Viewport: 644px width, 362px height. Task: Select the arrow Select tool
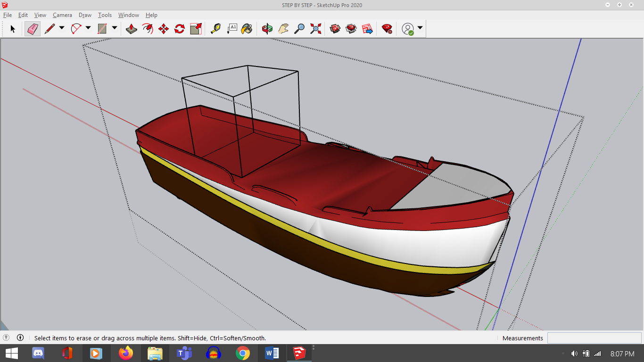(13, 29)
